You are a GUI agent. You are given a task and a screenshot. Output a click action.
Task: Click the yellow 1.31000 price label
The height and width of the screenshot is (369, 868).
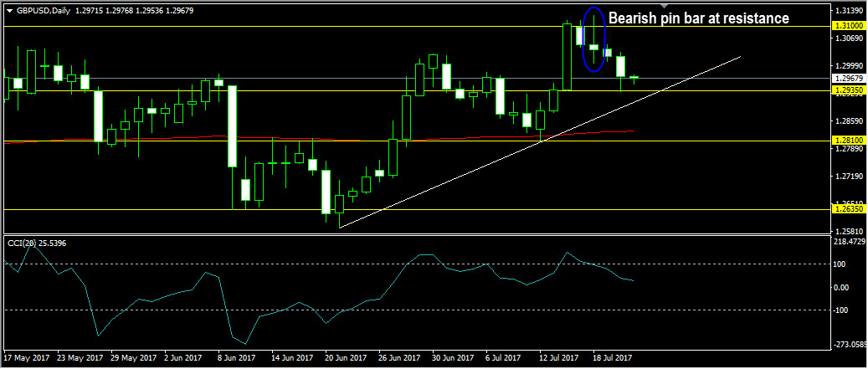point(848,26)
